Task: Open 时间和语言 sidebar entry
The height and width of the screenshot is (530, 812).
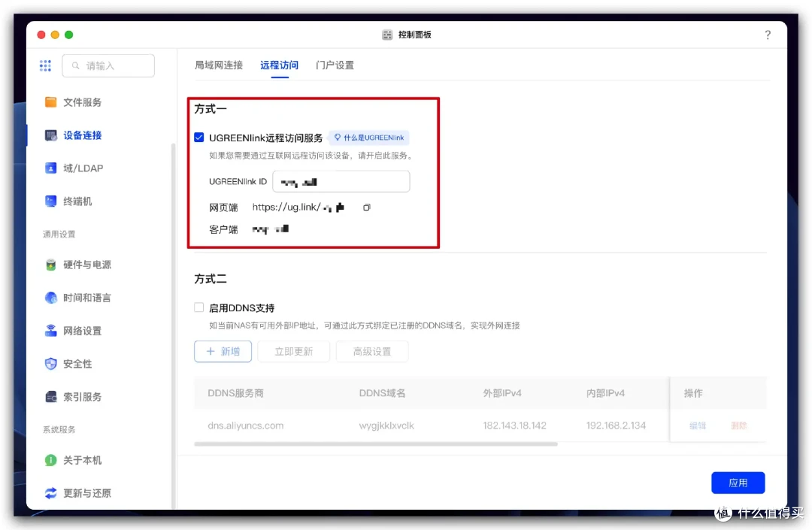Action: tap(87, 298)
